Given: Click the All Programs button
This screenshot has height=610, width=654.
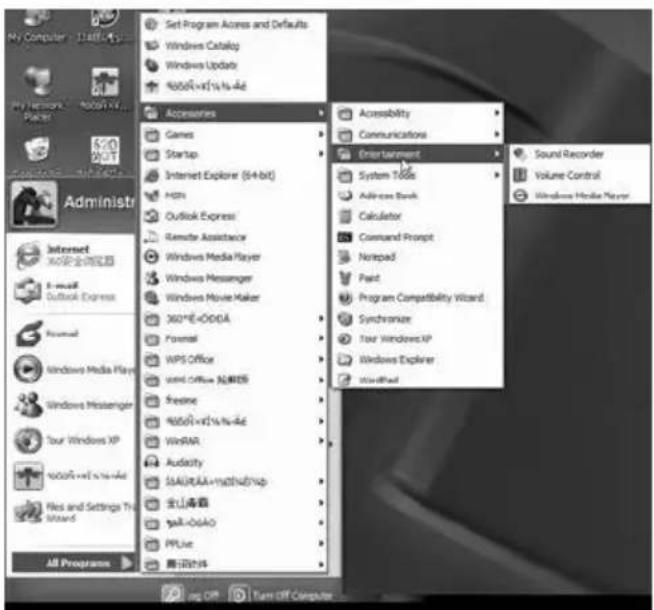Looking at the screenshot, I should tap(73, 563).
